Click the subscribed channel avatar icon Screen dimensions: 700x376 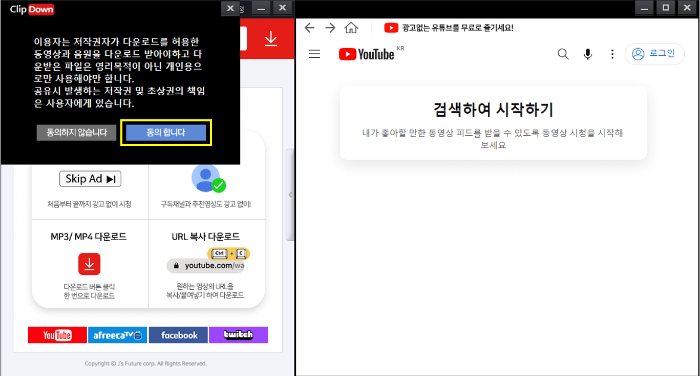pos(208,179)
